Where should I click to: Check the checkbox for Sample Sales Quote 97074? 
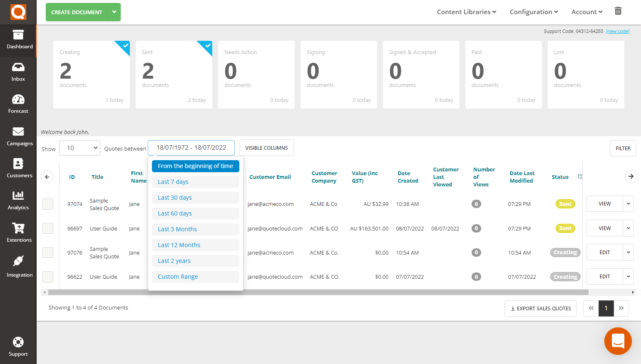(x=47, y=204)
